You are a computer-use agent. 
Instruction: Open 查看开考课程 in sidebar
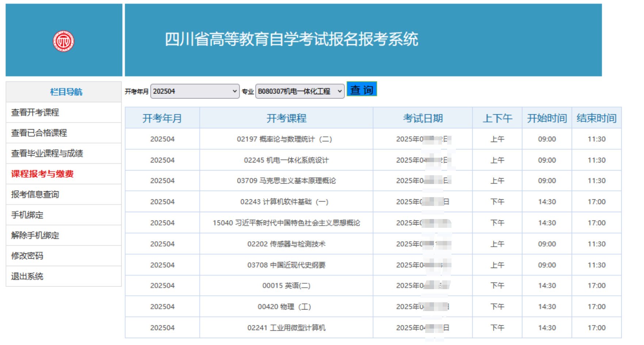pyautogui.click(x=35, y=112)
